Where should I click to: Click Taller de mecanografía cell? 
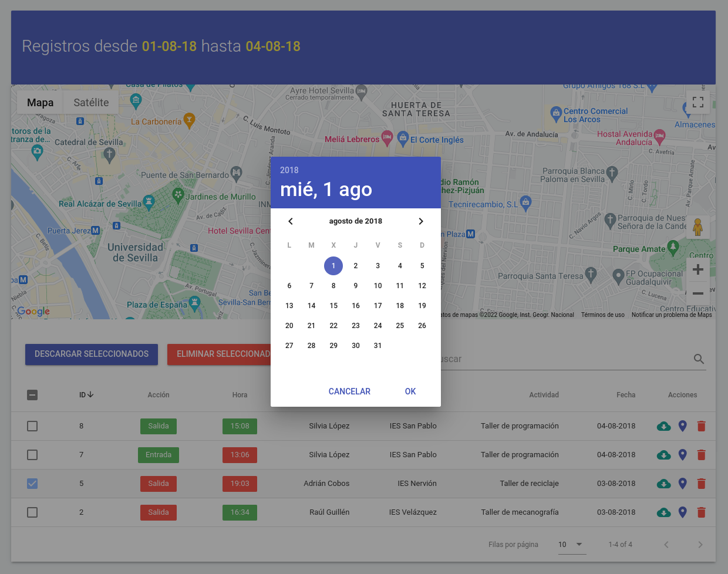(x=520, y=512)
